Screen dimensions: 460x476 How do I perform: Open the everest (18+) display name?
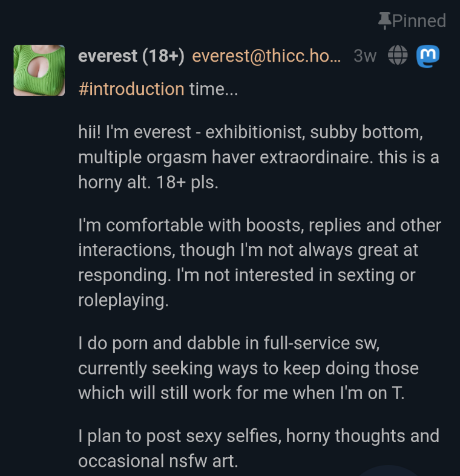(x=131, y=56)
